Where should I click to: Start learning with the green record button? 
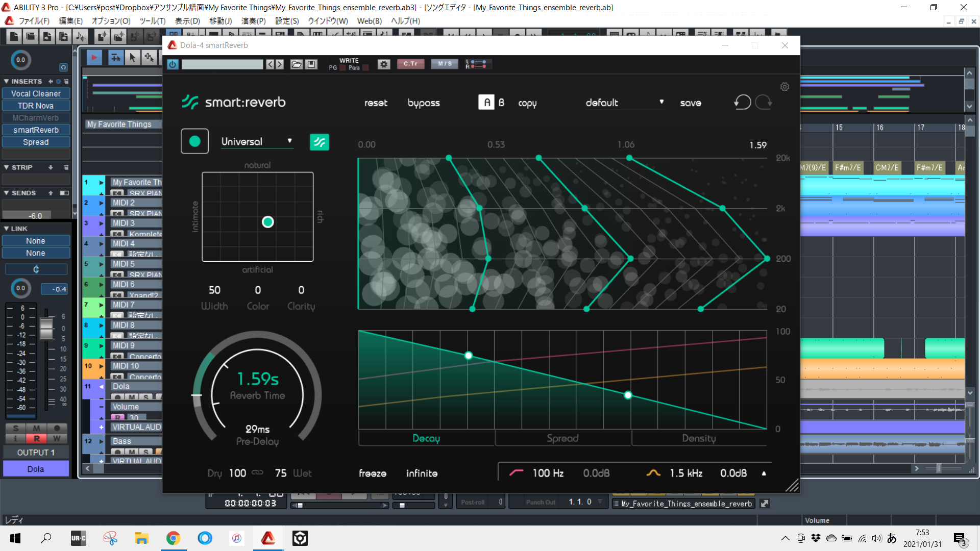(x=194, y=141)
